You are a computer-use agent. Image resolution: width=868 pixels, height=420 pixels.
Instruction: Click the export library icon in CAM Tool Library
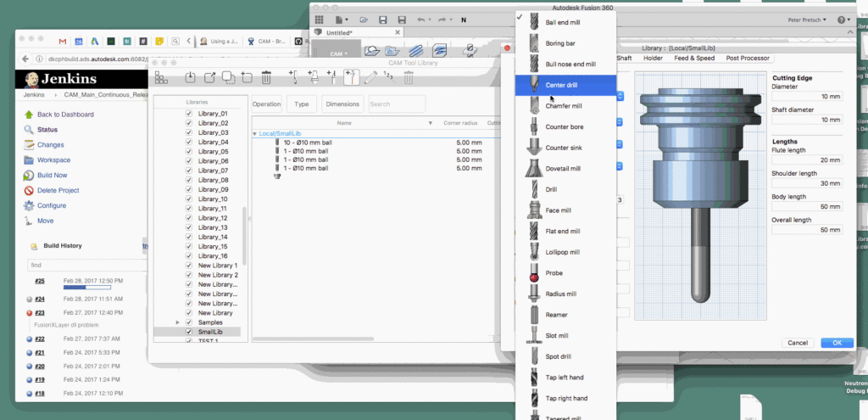[209, 77]
